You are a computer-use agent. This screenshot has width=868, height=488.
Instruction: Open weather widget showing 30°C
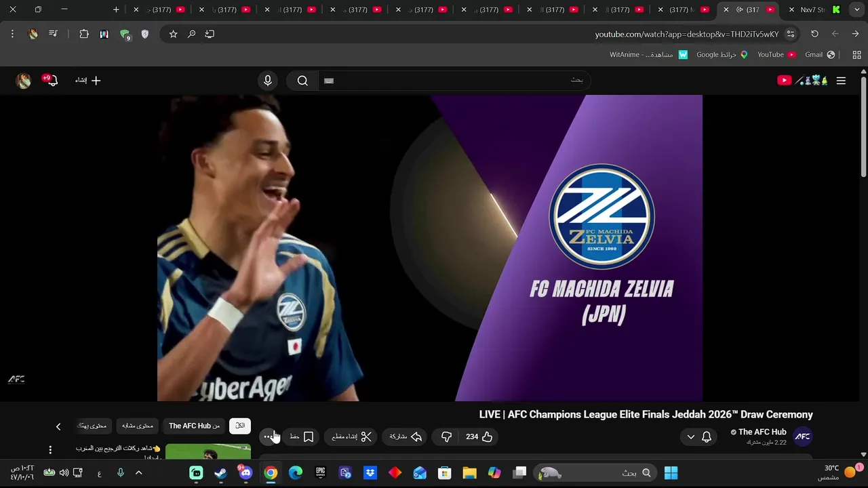point(840,472)
